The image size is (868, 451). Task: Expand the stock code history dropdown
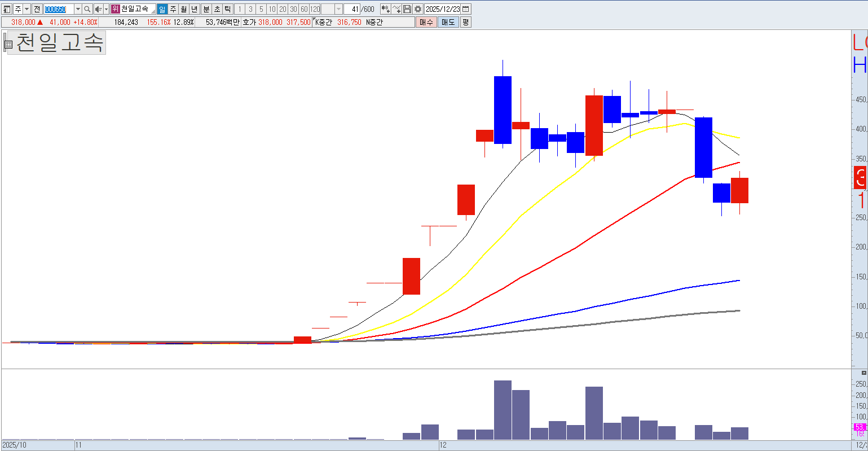tap(78, 9)
